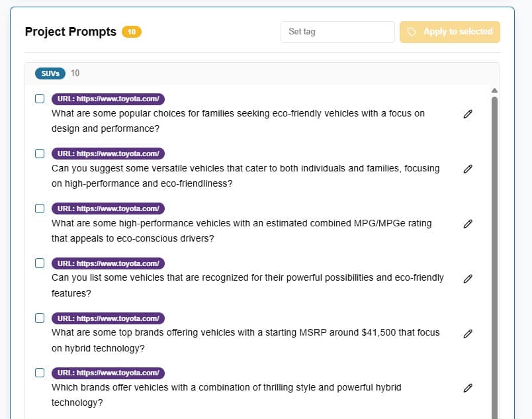Edit the eco-friendly family vehicles prompt
Screen dimensions: 532x419
point(468,114)
